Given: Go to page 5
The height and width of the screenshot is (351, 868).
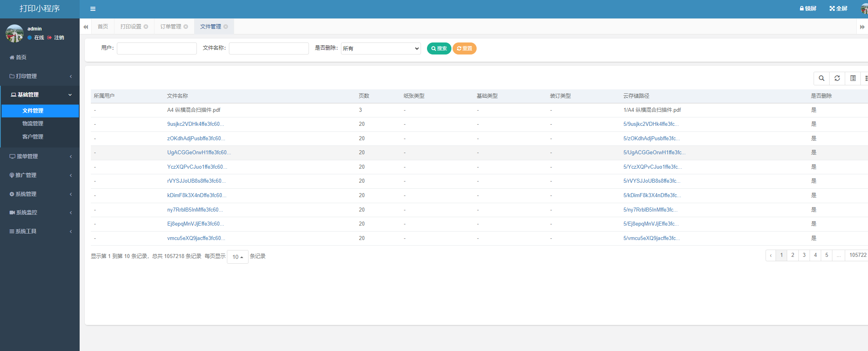Looking at the screenshot, I should click(x=826, y=255).
